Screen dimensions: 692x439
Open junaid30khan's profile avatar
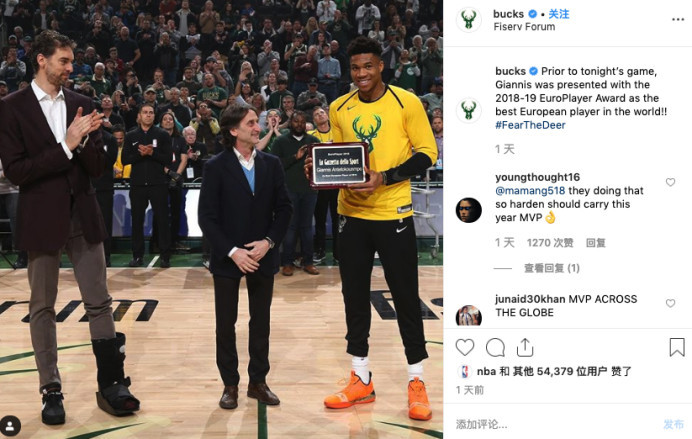pyautogui.click(x=469, y=315)
